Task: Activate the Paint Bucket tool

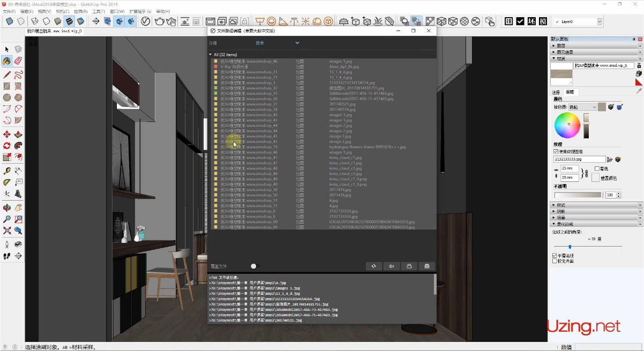Action: click(7, 62)
